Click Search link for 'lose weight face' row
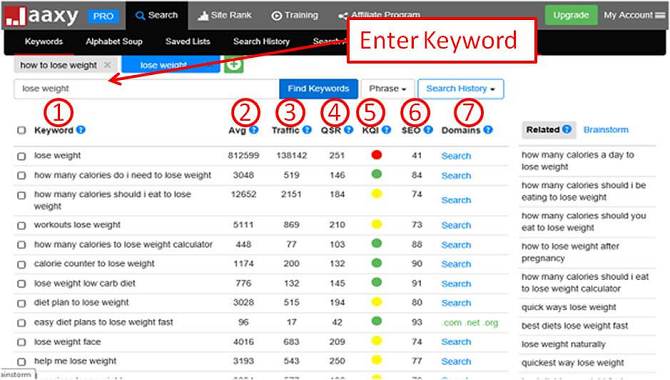 456,342
